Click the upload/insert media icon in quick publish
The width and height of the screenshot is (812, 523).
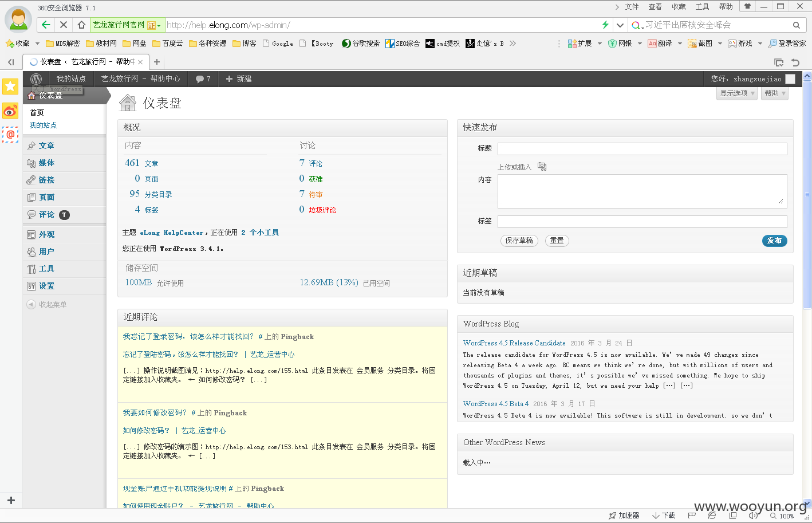[x=542, y=167]
